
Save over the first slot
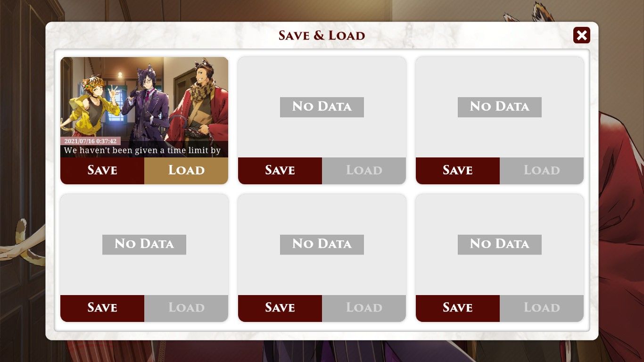(102, 171)
